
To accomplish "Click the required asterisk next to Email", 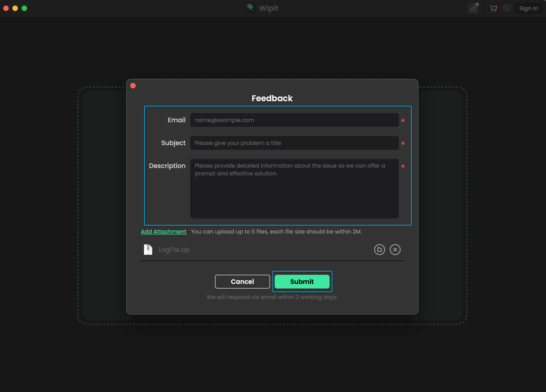I will 403,120.
